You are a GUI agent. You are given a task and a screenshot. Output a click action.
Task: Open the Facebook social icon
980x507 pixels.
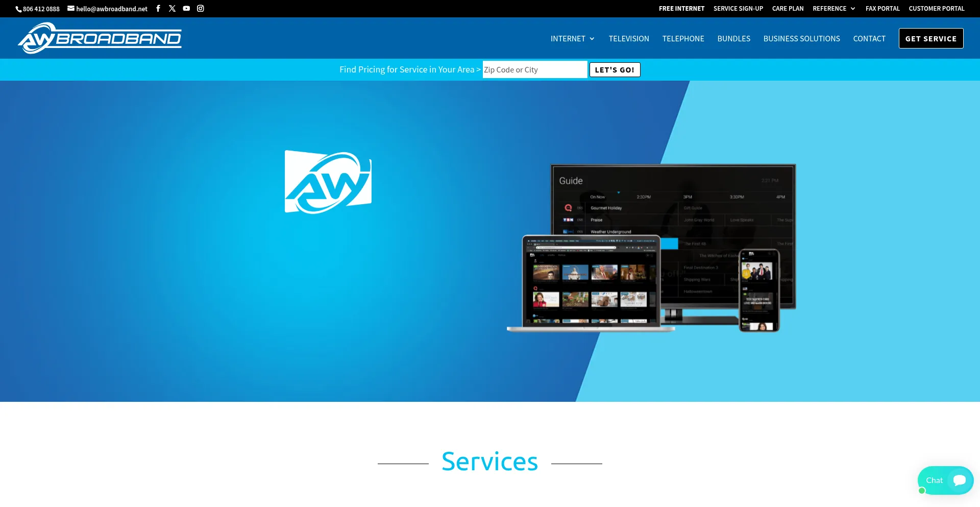click(x=158, y=9)
